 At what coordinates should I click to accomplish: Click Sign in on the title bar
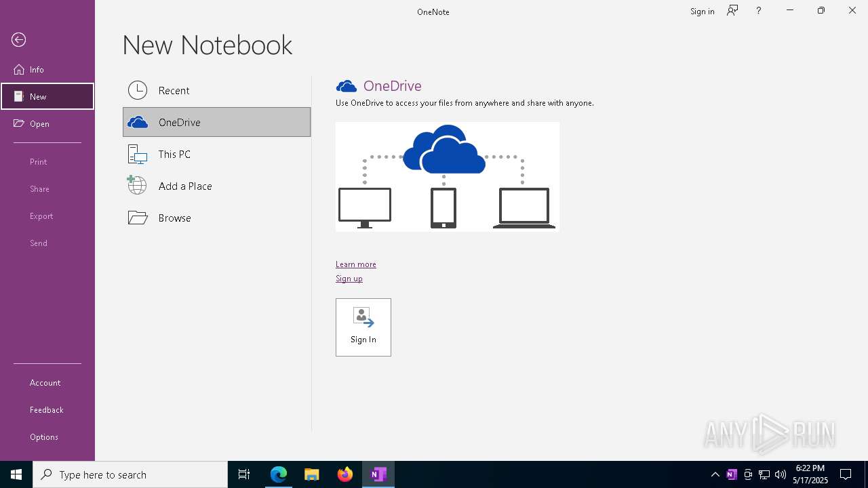pos(702,11)
